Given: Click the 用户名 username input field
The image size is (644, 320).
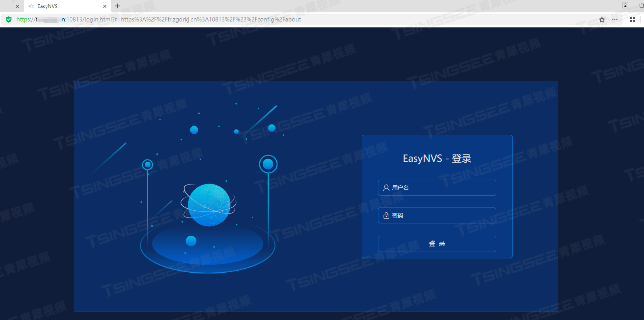Looking at the screenshot, I should coord(437,188).
